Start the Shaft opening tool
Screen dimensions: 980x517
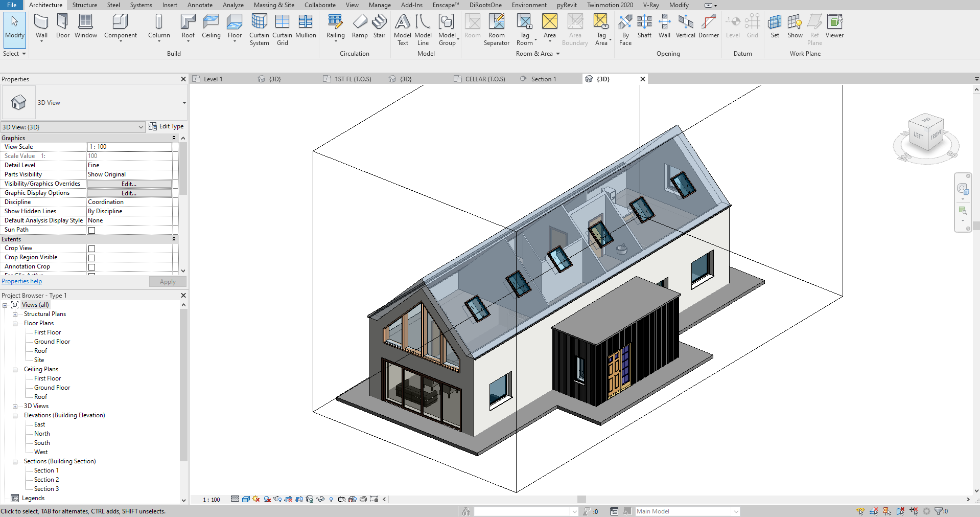pos(644,26)
